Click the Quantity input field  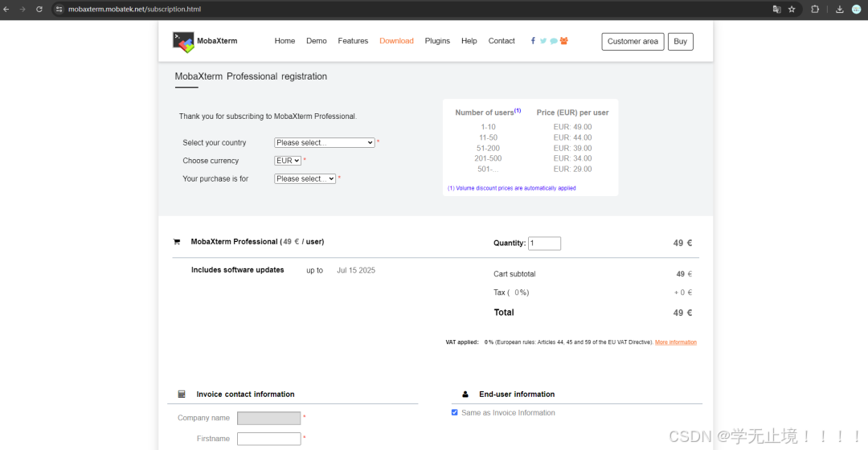coord(544,243)
